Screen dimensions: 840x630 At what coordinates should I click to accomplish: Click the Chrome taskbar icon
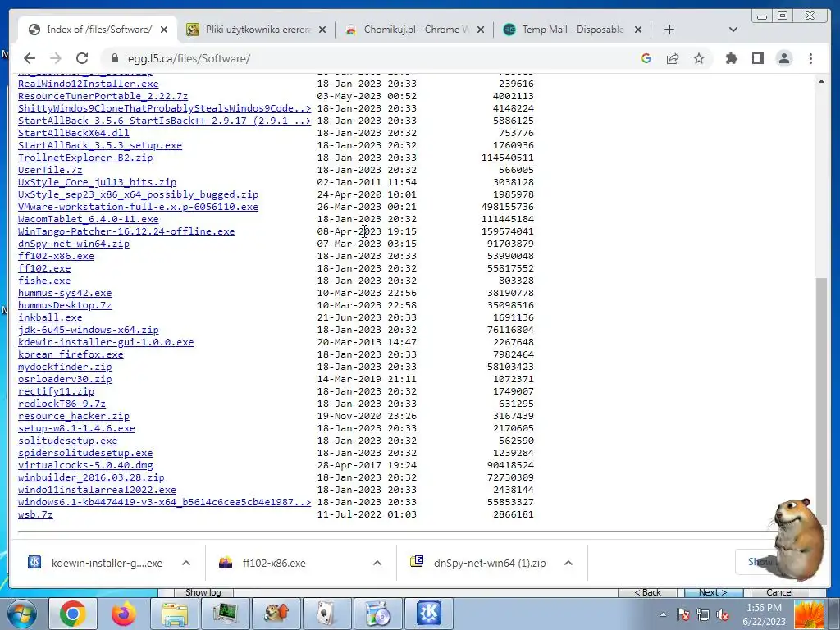[73, 614]
